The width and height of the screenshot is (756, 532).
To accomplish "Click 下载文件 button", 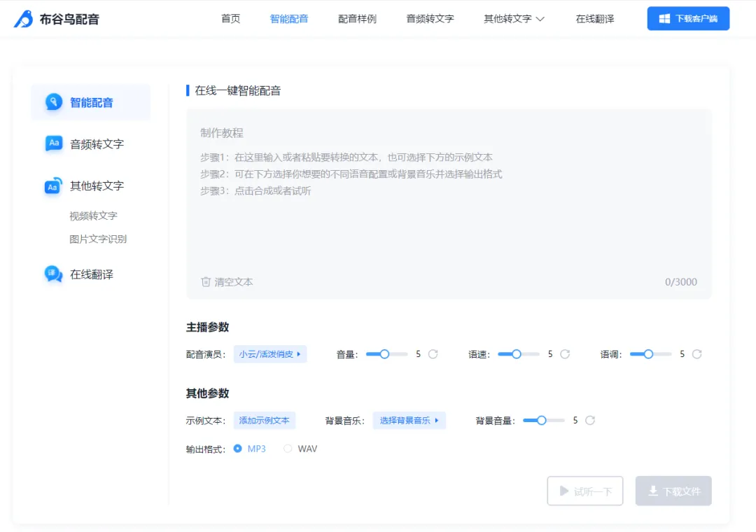I will coord(673,491).
